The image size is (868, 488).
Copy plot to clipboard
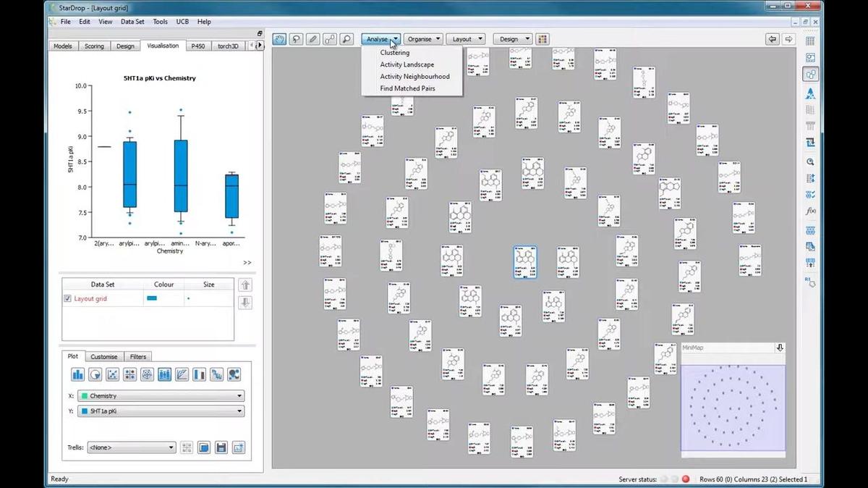(205, 447)
